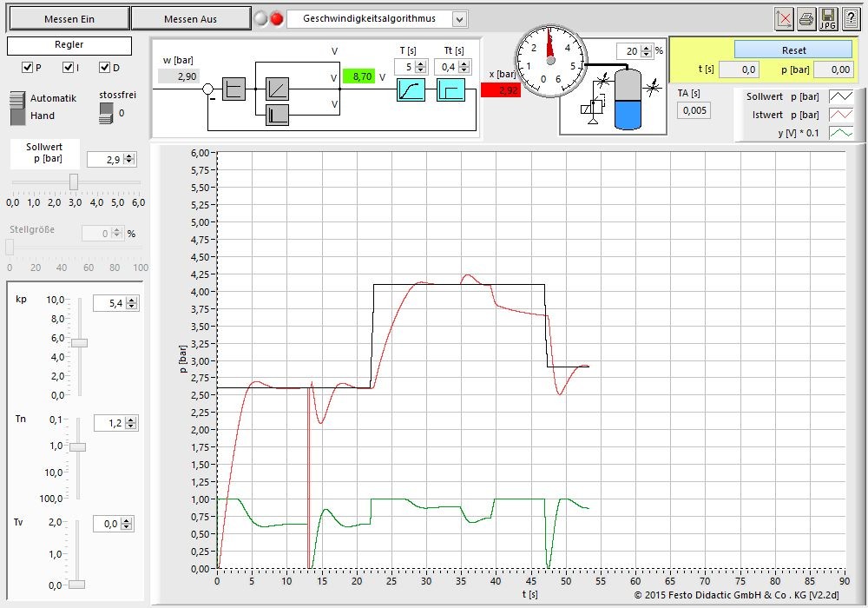This screenshot has height=608, width=868.
Task: Save chart as JPG image
Action: [828, 18]
